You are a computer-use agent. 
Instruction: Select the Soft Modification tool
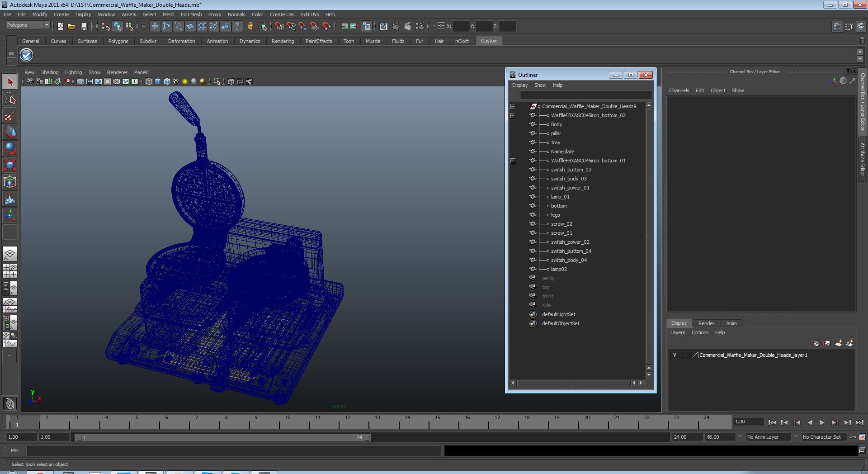10,199
